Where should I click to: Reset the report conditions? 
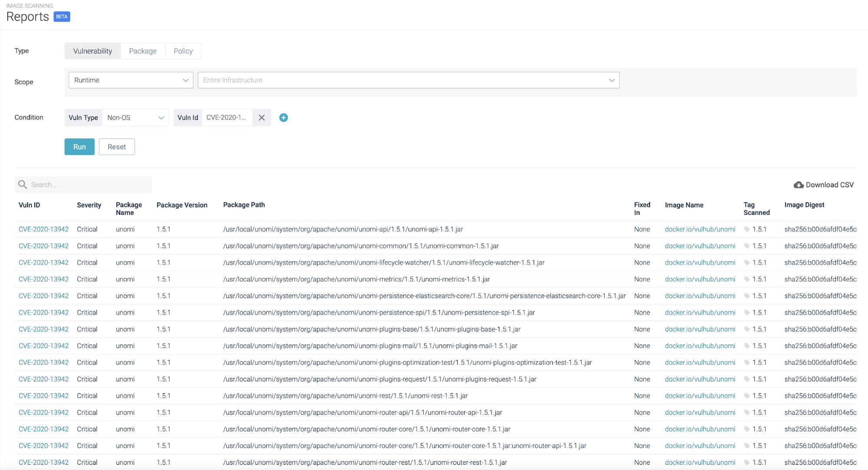(x=117, y=147)
